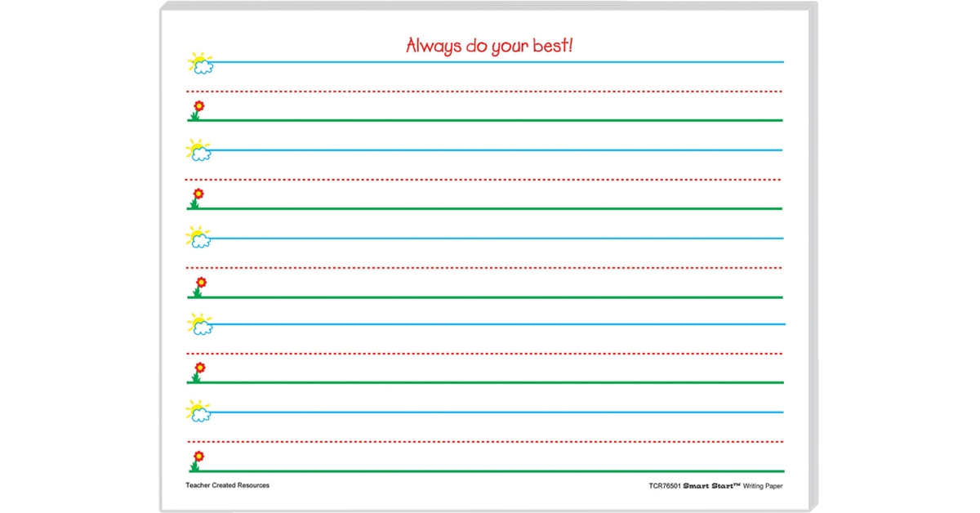Click the topmost sun-and-cloud icon
The height and width of the screenshot is (513, 980).
[x=199, y=63]
